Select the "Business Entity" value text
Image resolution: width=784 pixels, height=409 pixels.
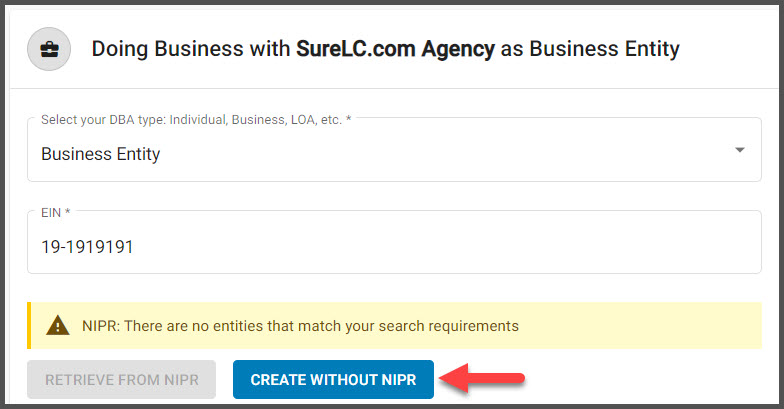(x=100, y=154)
